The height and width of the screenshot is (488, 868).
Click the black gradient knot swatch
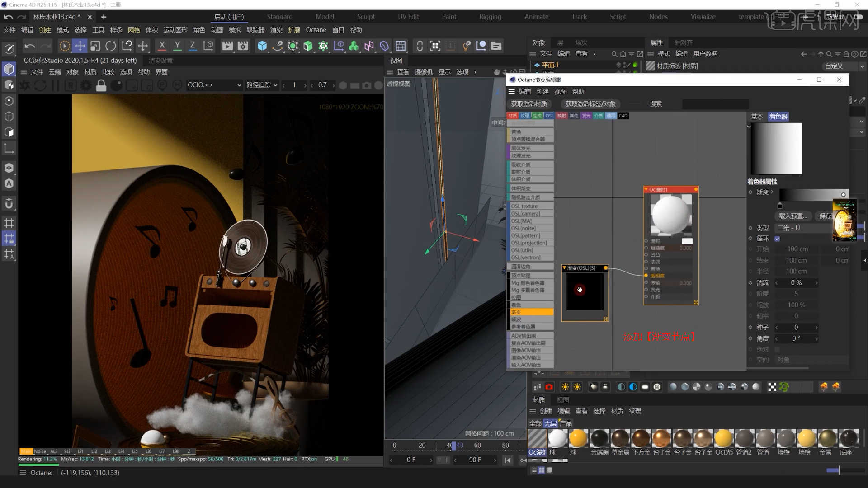tap(780, 206)
